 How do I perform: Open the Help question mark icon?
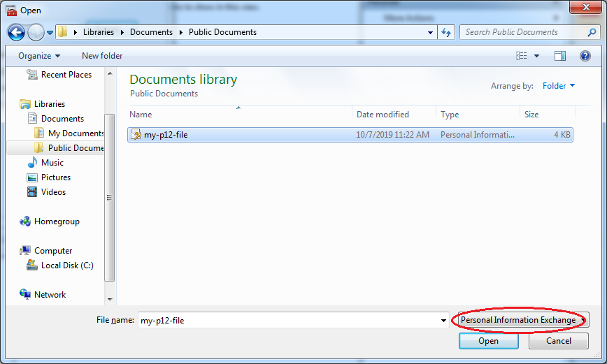pos(585,56)
